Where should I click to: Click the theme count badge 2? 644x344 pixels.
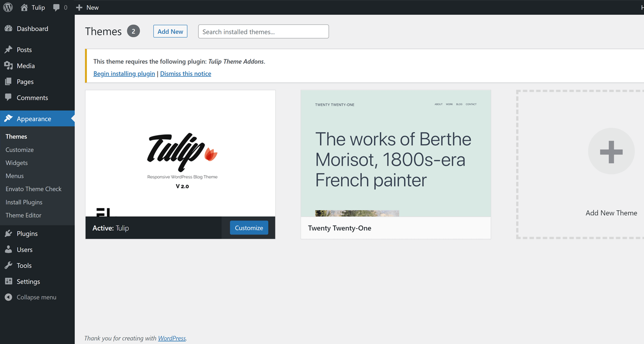click(x=134, y=31)
